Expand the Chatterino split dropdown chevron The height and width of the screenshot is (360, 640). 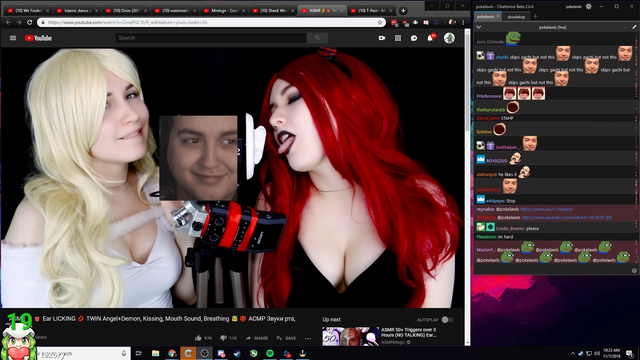pyautogui.click(x=479, y=27)
